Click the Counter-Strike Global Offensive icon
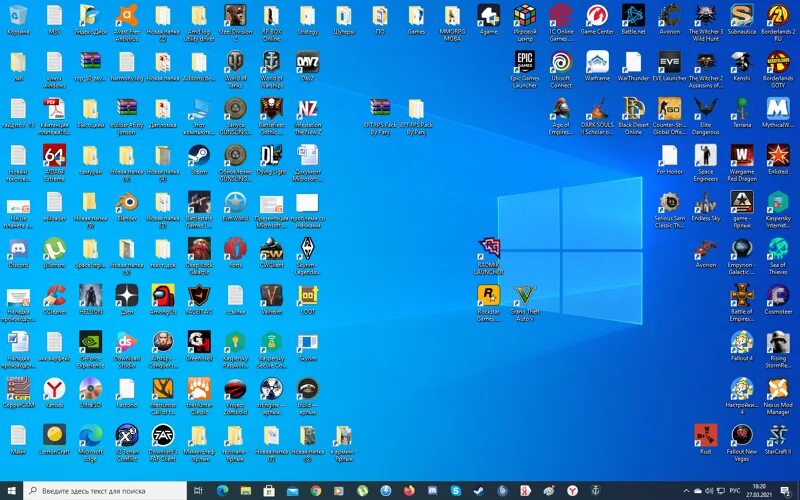800x500 pixels. click(669, 109)
